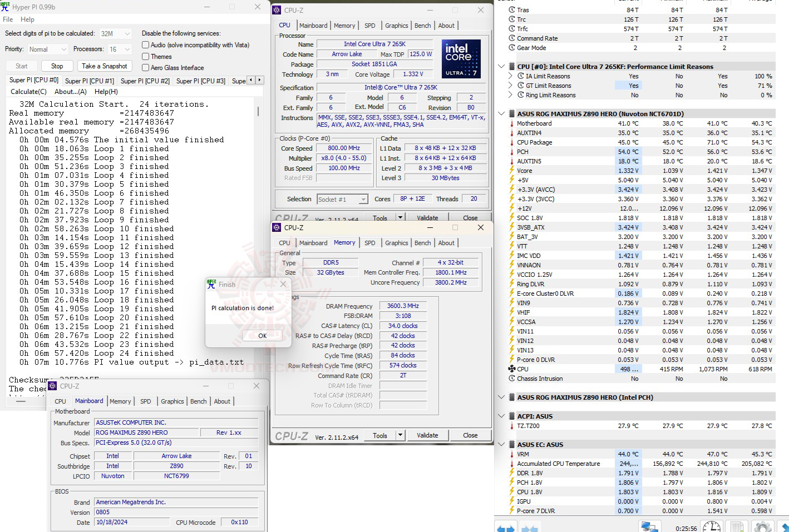Enable the Audio service checkbox
This screenshot has width=789, height=532.
coord(145,45)
